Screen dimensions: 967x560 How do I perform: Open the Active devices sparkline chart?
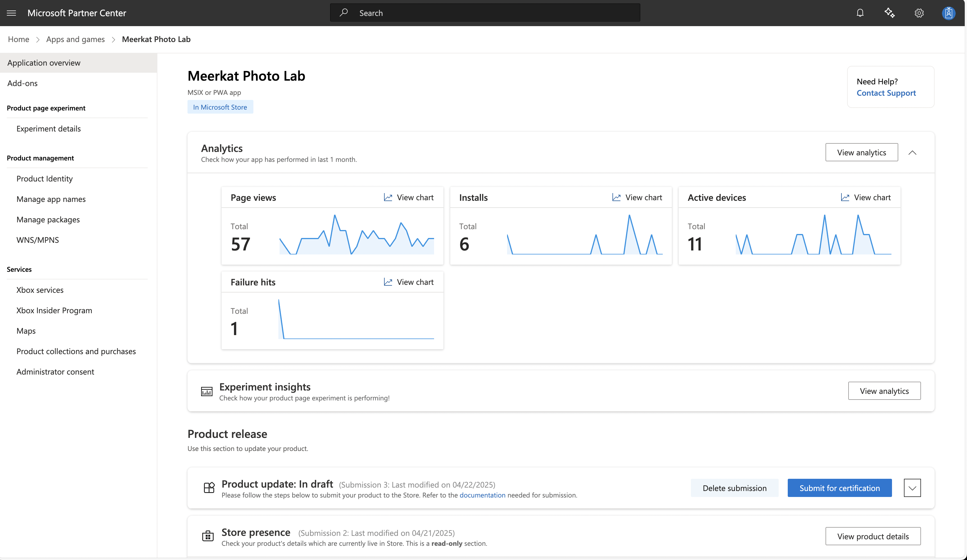click(x=813, y=235)
